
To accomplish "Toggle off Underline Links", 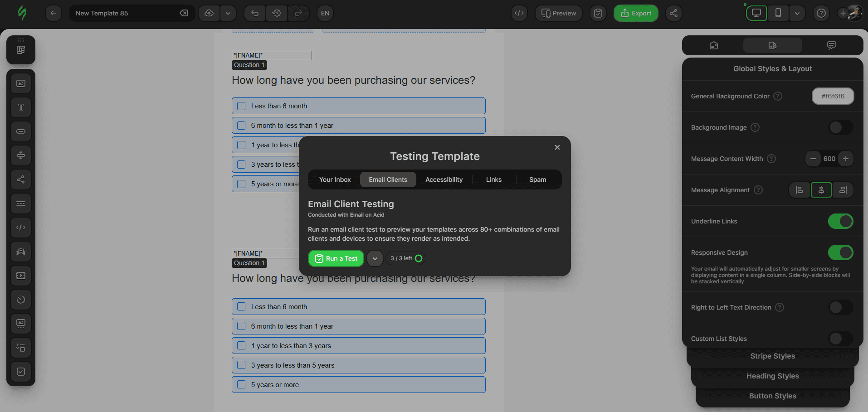I will 840,222.
